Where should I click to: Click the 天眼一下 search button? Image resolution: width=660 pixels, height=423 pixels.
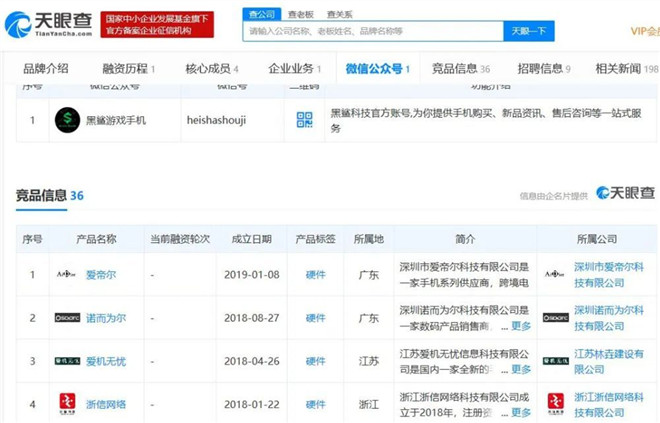[x=529, y=31]
